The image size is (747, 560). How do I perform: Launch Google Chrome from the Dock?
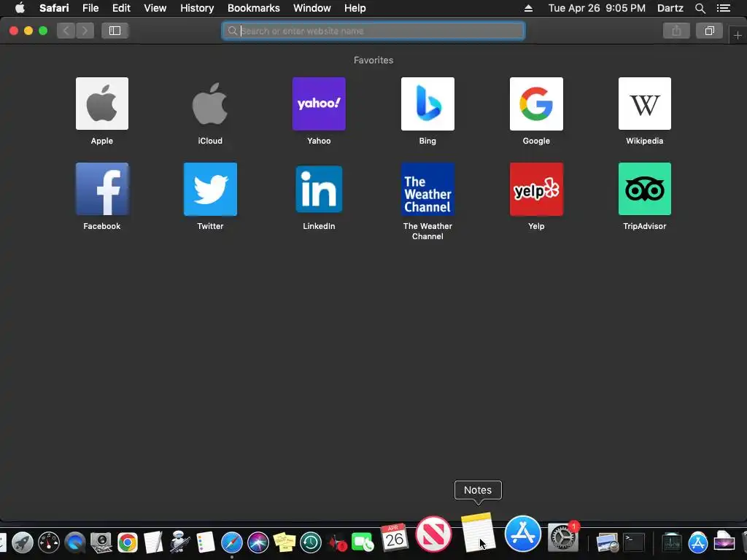(127, 542)
